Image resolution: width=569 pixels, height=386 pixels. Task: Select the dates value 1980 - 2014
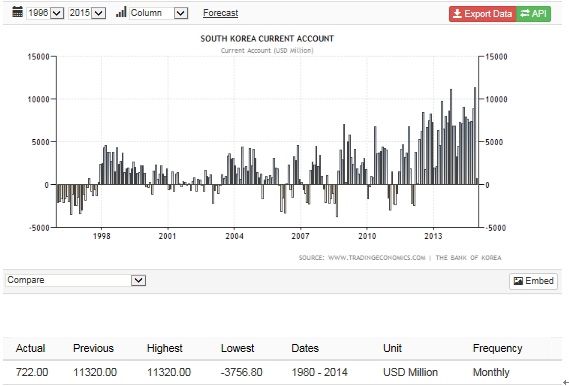319,372
